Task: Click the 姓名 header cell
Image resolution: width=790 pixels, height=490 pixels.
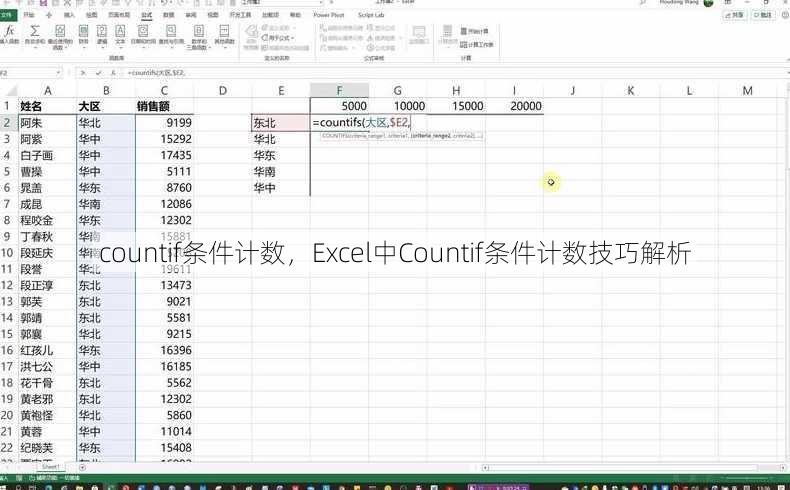Action: [x=47, y=106]
